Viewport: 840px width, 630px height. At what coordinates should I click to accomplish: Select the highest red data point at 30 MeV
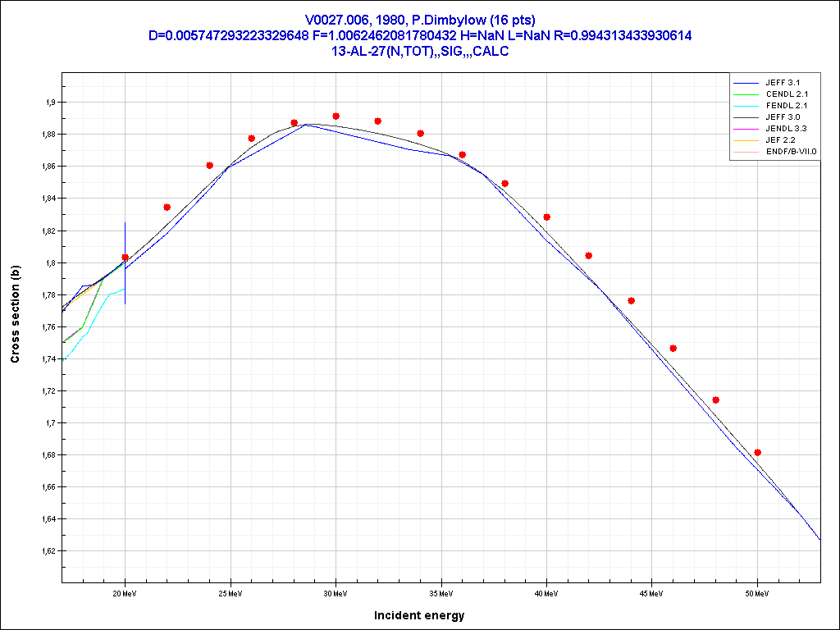[336, 116]
